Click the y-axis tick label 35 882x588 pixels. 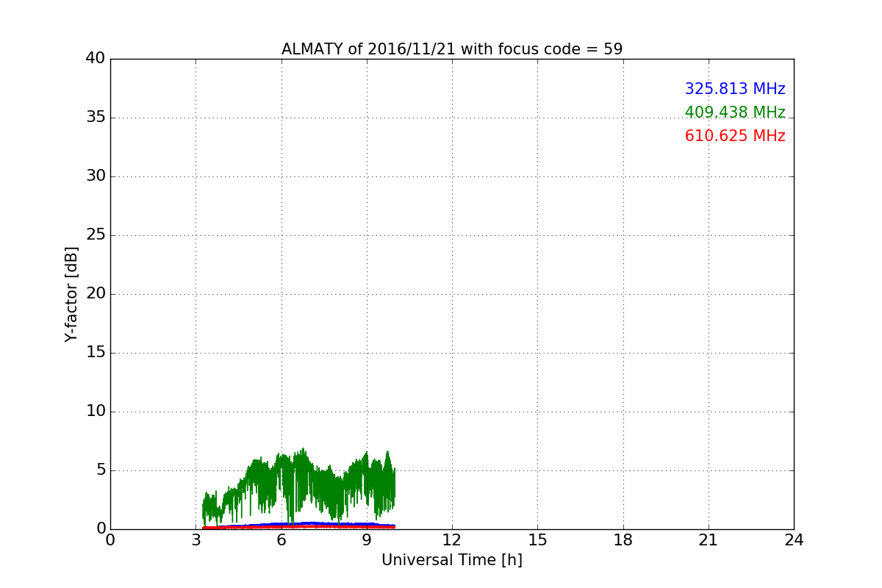pyautogui.click(x=96, y=118)
